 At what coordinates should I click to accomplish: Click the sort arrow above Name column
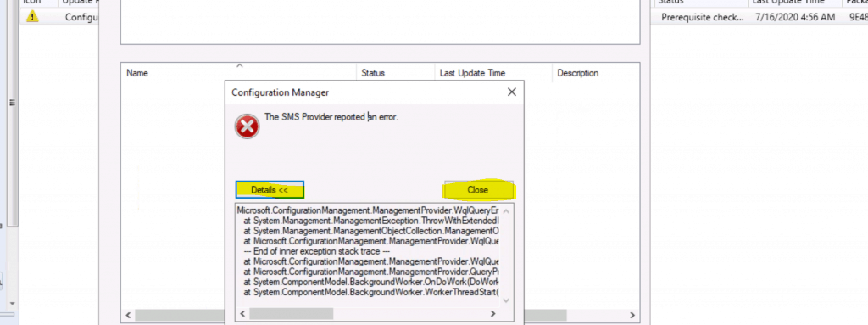click(239, 66)
